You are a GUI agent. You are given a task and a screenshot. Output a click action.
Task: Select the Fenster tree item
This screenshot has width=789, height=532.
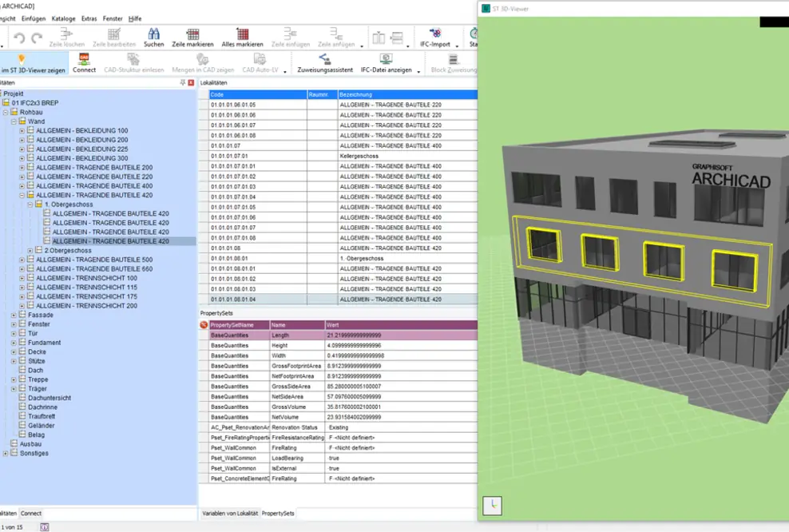pyautogui.click(x=39, y=324)
